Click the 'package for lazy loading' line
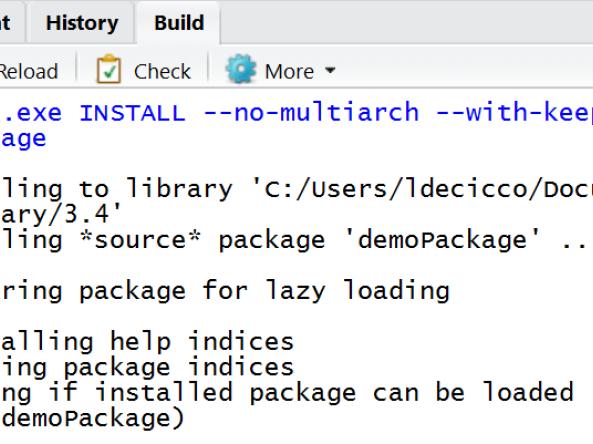593x444 pixels. click(x=225, y=291)
